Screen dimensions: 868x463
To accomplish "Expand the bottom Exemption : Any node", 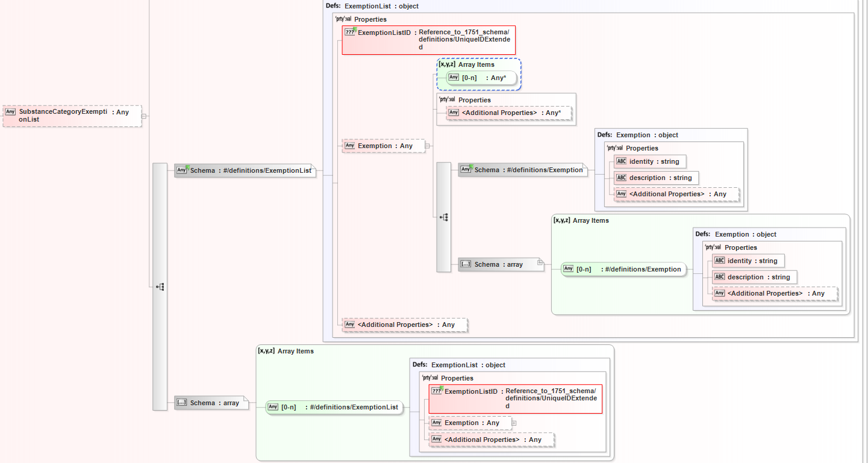I will [x=514, y=423].
